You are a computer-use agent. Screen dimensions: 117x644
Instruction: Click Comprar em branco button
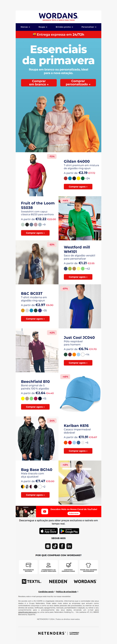click(x=39, y=83)
